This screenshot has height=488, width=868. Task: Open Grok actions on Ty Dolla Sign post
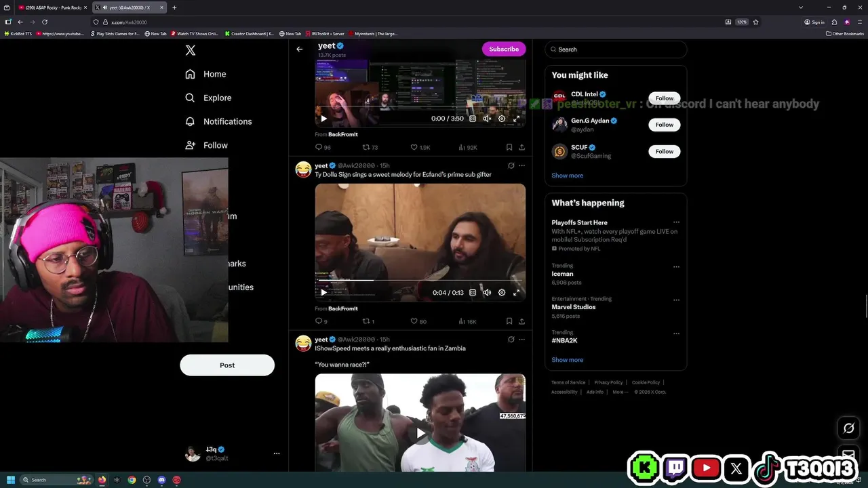pos(511,165)
